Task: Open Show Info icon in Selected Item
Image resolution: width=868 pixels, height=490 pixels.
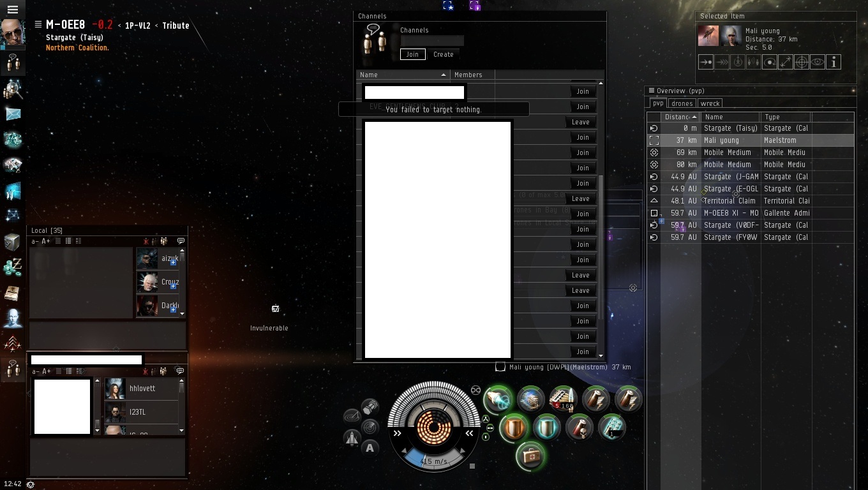Action: pyautogui.click(x=834, y=62)
